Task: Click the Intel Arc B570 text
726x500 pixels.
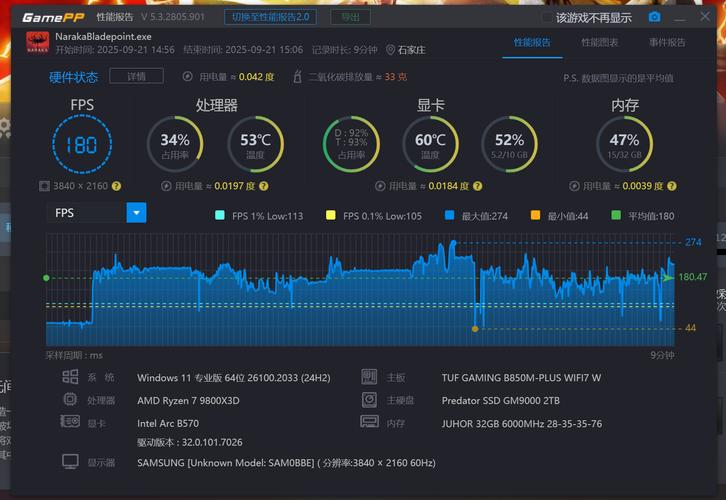Action: click(x=168, y=423)
